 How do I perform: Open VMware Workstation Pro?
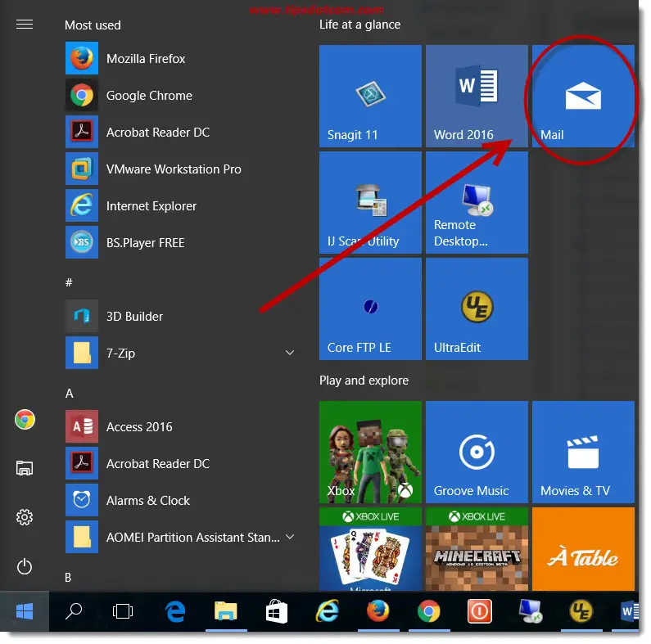(181, 169)
